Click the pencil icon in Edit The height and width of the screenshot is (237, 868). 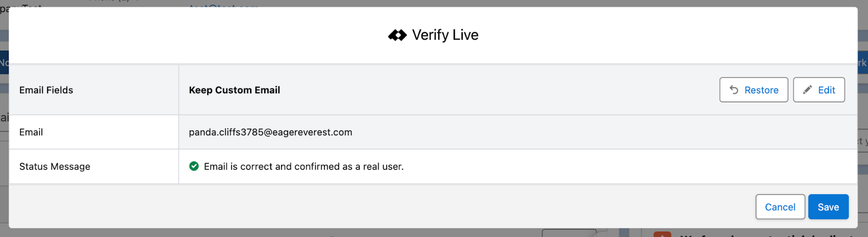click(808, 90)
